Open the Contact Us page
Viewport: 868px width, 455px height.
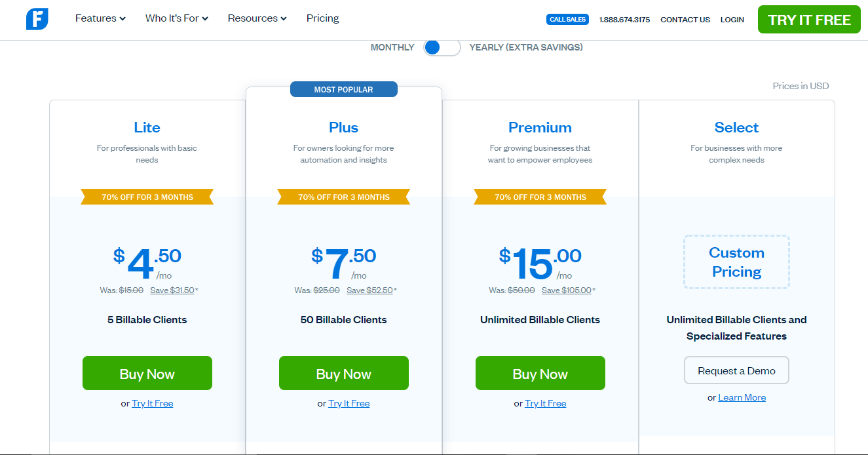coord(685,20)
